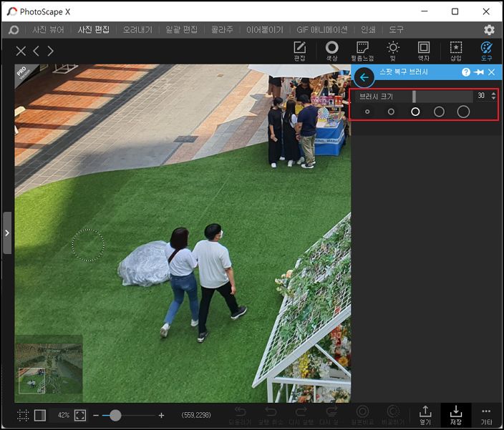The width and height of the screenshot is (504, 430).
Task: Increase brush size with up stepper arrow
Action: (493, 94)
